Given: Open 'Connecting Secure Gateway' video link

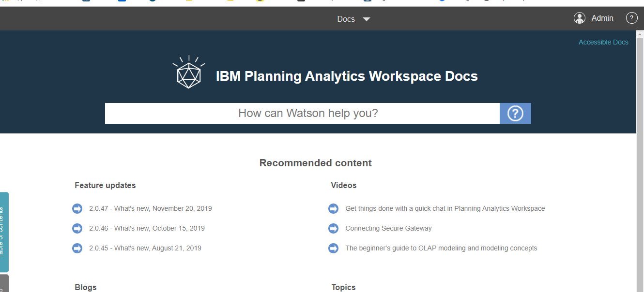Looking at the screenshot, I should 388,228.
